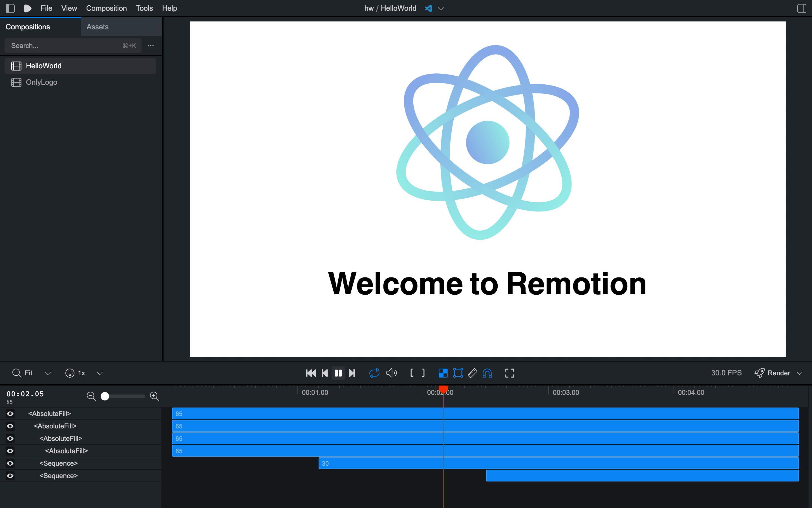Toggle the rulers icon

[473, 373]
